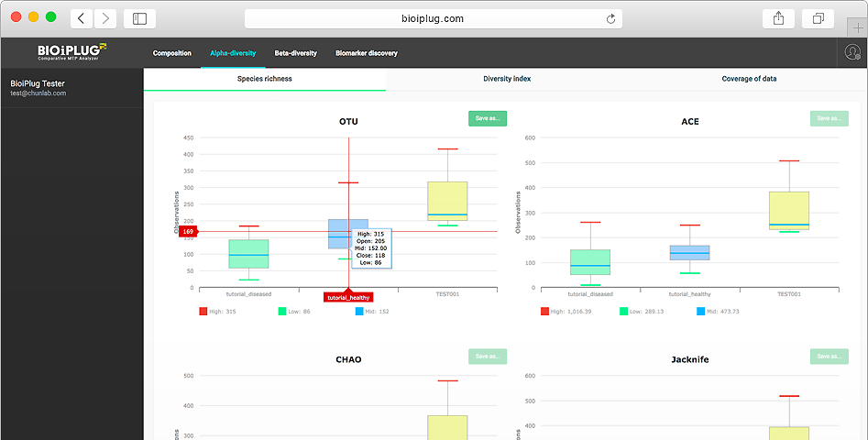Click the Mid: 152.00 tooltip value

tap(372, 248)
